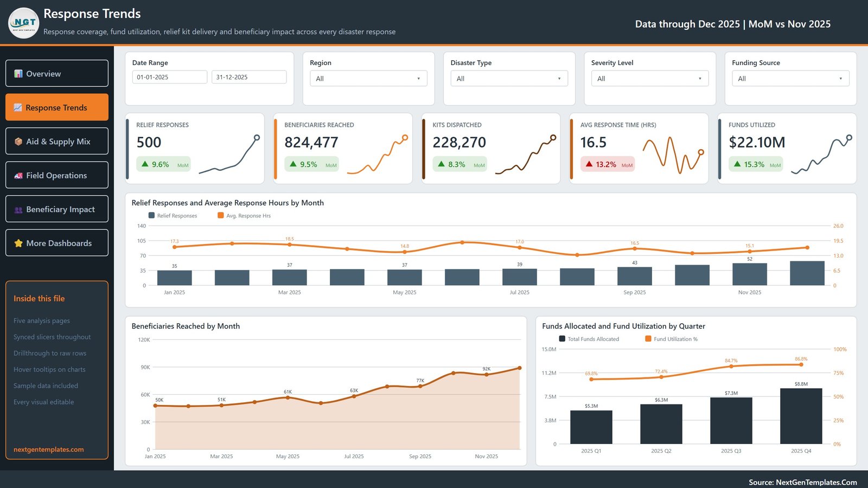Click the 228,270 kits value

(459, 143)
